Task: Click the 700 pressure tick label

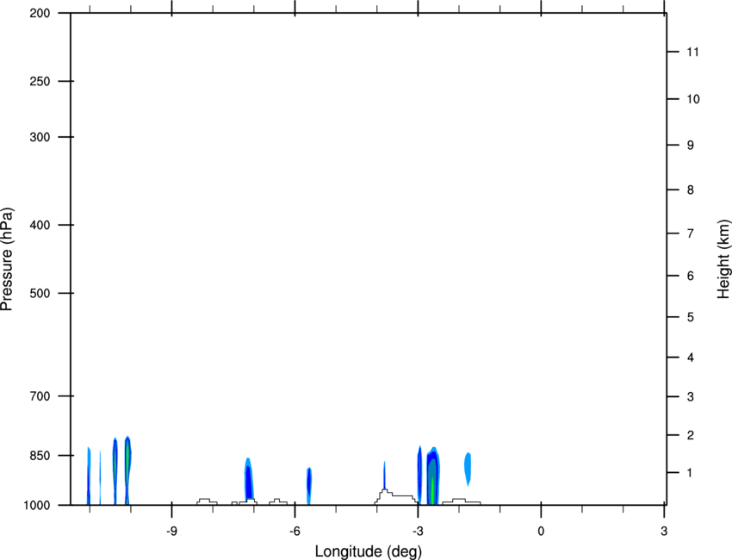Action: click(x=40, y=396)
